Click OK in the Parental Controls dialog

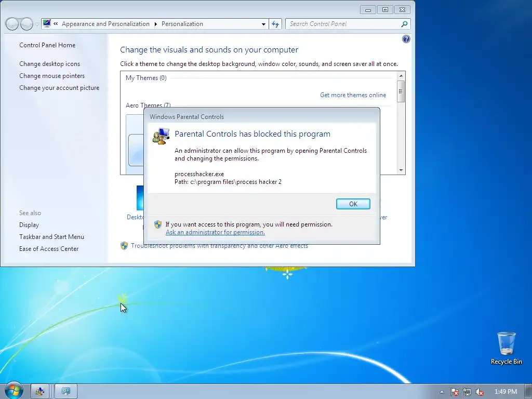pos(353,204)
